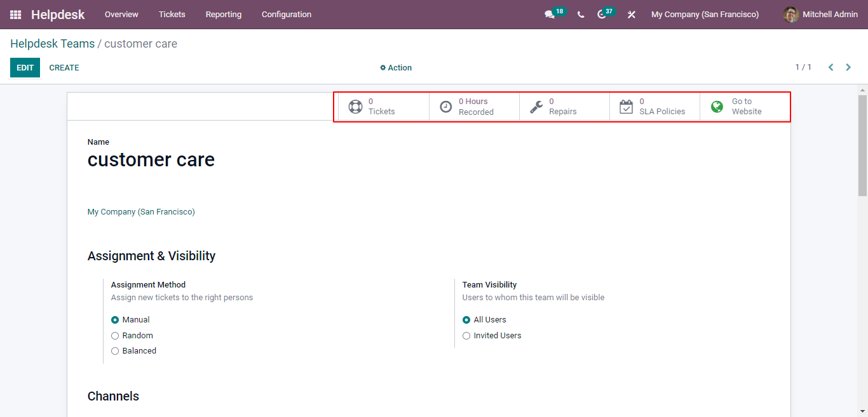This screenshot has height=417, width=868.
Task: Click the Helpdesk app title
Action: click(x=58, y=14)
